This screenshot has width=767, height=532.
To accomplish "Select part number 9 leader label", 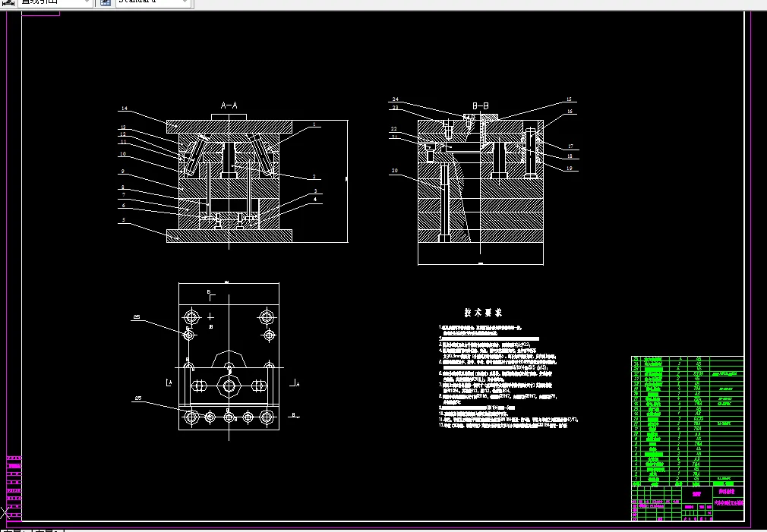I will pos(123,172).
